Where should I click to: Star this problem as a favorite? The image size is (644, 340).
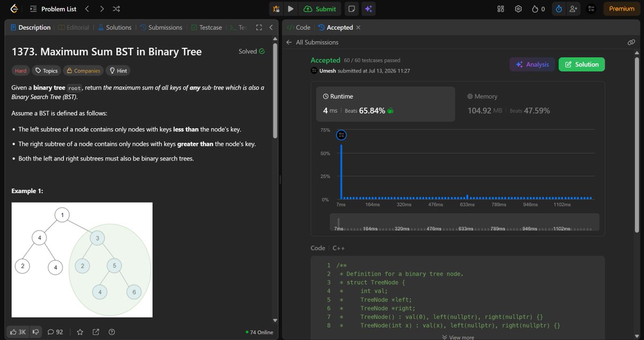click(x=80, y=332)
